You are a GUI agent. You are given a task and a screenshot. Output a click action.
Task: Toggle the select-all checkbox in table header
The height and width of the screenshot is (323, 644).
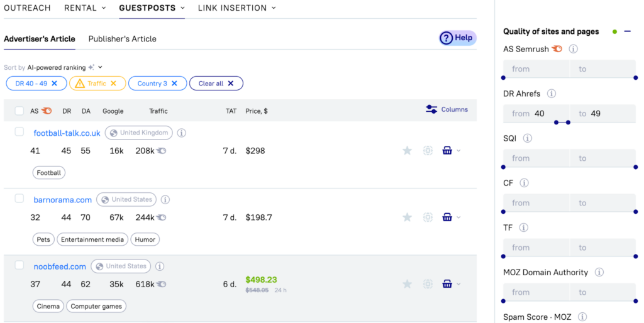pos(19,111)
